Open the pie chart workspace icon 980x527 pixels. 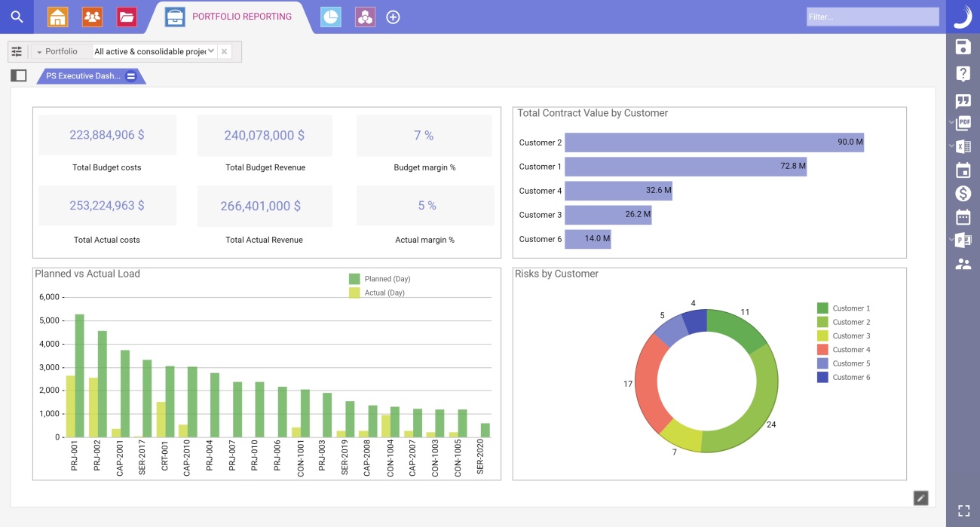pos(330,17)
